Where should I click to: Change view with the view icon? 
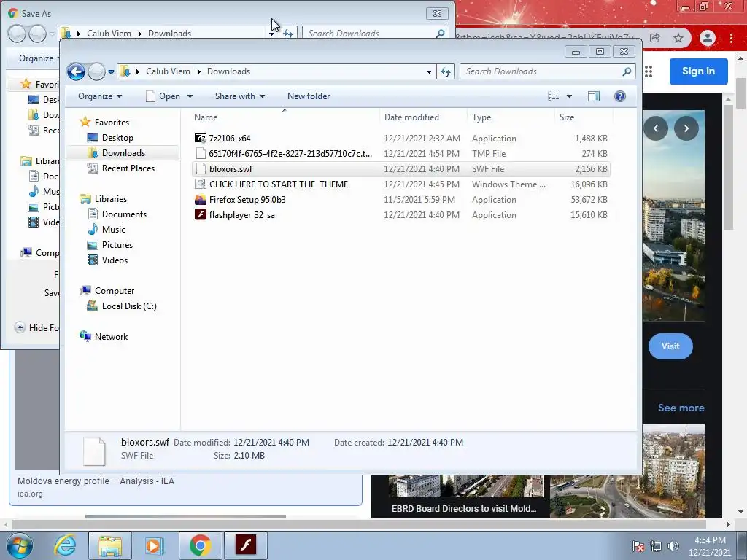(x=553, y=96)
